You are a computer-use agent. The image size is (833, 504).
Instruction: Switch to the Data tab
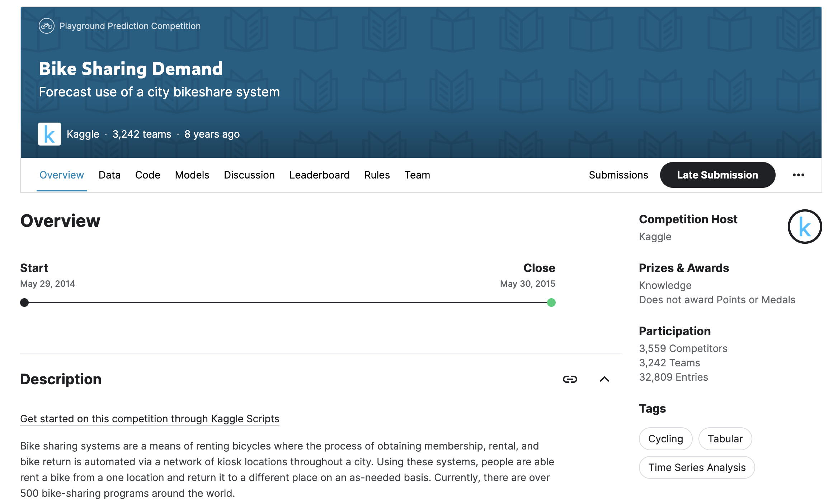(x=109, y=175)
